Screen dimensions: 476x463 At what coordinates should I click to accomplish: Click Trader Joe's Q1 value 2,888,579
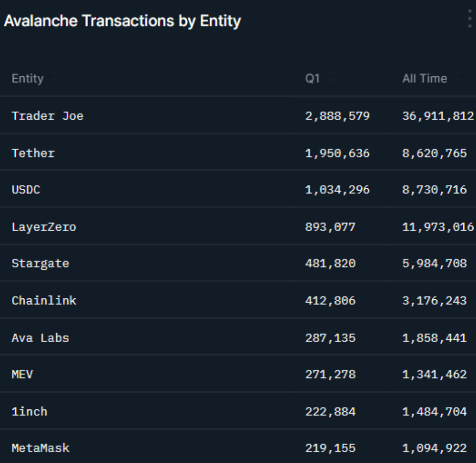pyautogui.click(x=337, y=116)
